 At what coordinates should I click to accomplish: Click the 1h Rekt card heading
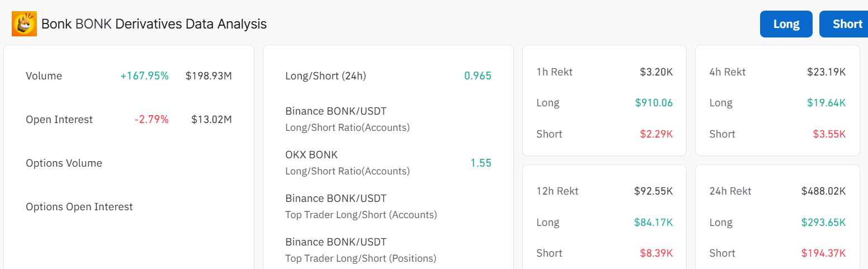(x=554, y=72)
